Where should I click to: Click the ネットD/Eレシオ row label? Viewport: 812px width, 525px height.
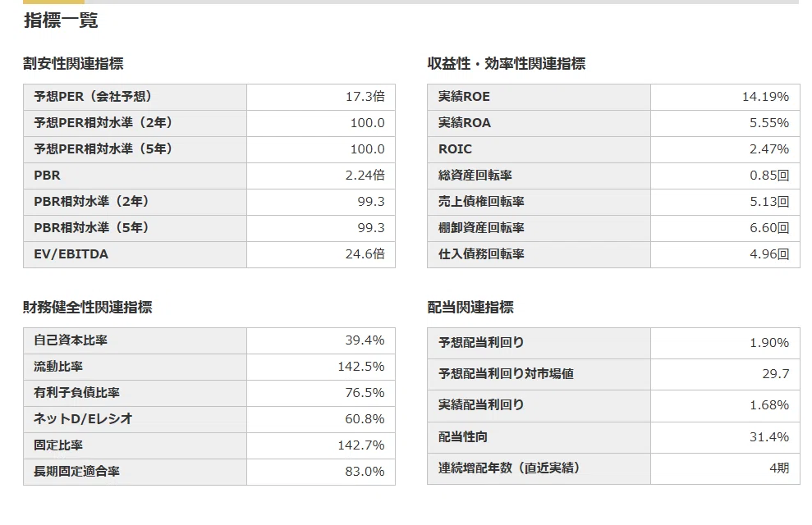[x=83, y=419]
